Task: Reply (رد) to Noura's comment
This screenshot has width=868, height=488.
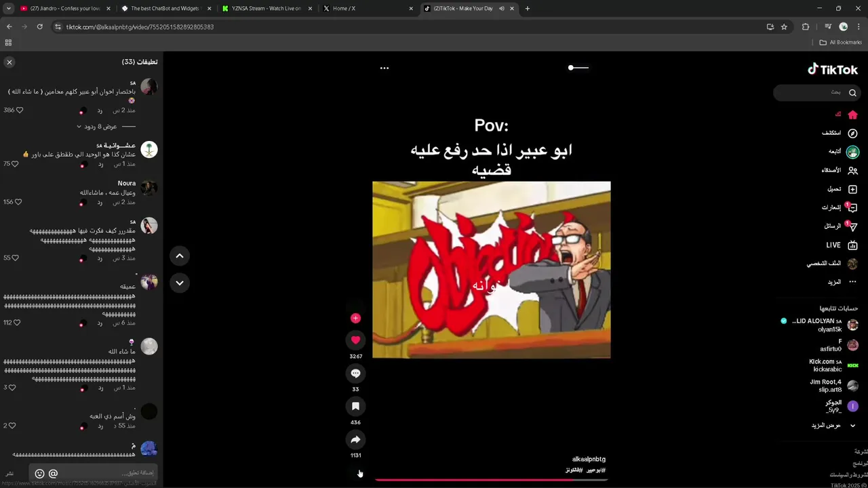Action: click(x=100, y=202)
